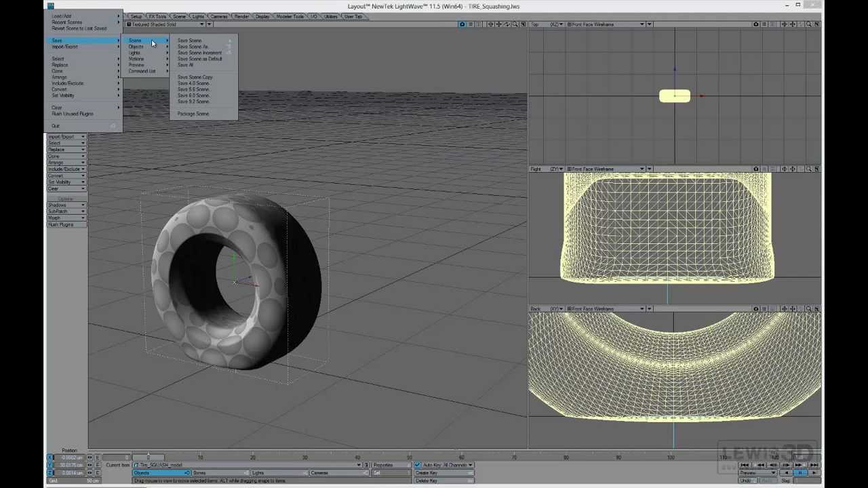Click Top viewport maximize icon
This screenshot has width=868, height=488.
click(816, 24)
